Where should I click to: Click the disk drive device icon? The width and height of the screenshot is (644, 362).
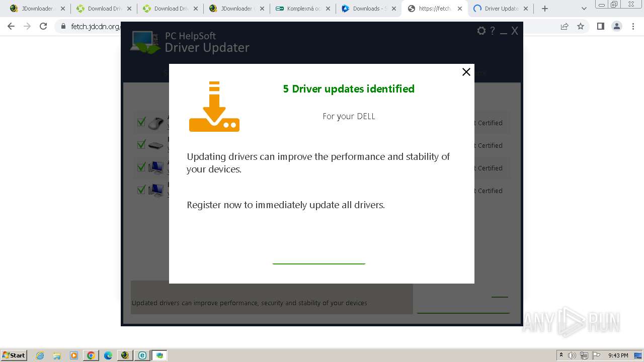(156, 146)
